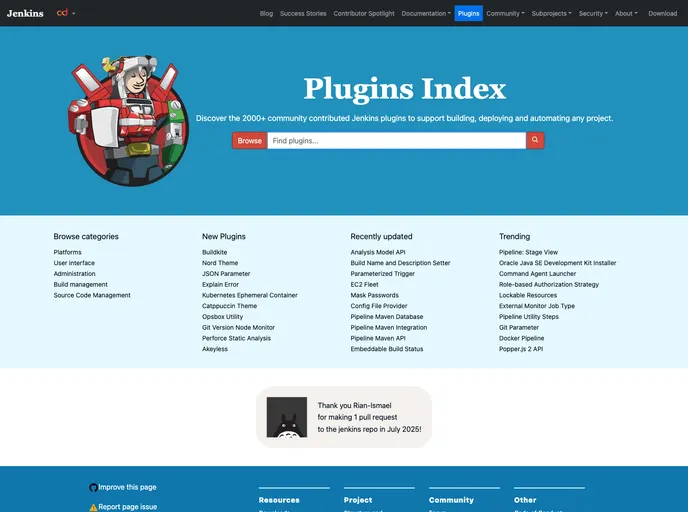Open the Platforms category
This screenshot has height=512, width=688.
(68, 252)
